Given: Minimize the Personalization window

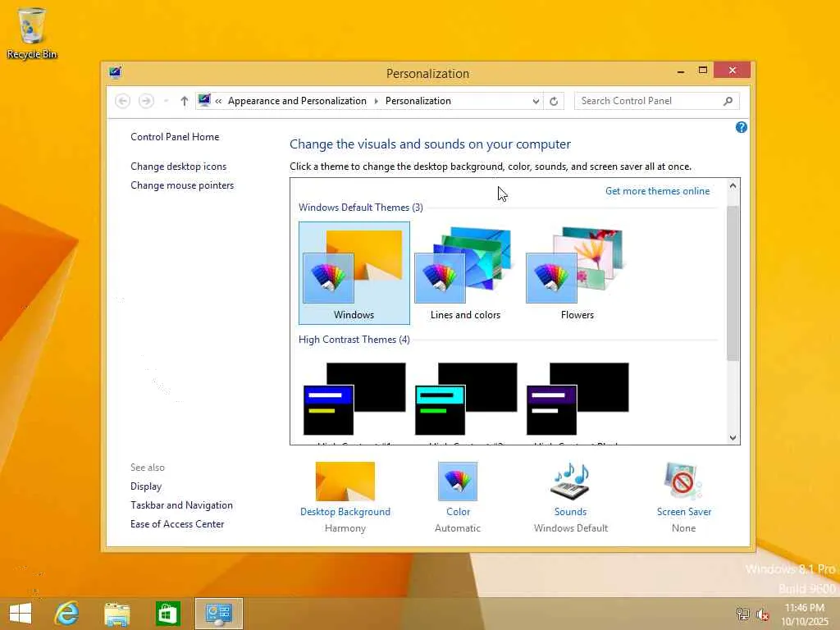Looking at the screenshot, I should click(680, 71).
